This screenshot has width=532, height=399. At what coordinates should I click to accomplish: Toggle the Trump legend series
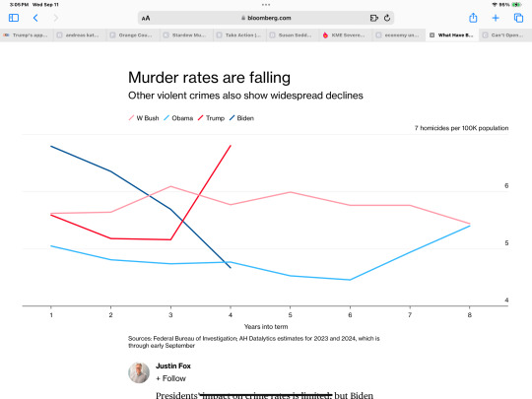(x=211, y=118)
